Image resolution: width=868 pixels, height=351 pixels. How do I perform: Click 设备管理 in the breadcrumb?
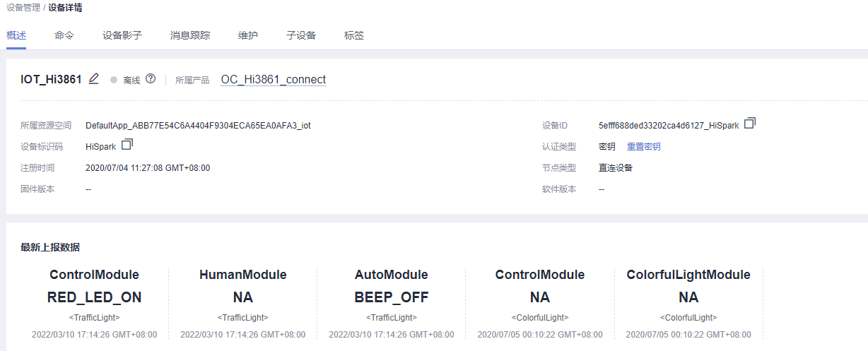tap(23, 8)
